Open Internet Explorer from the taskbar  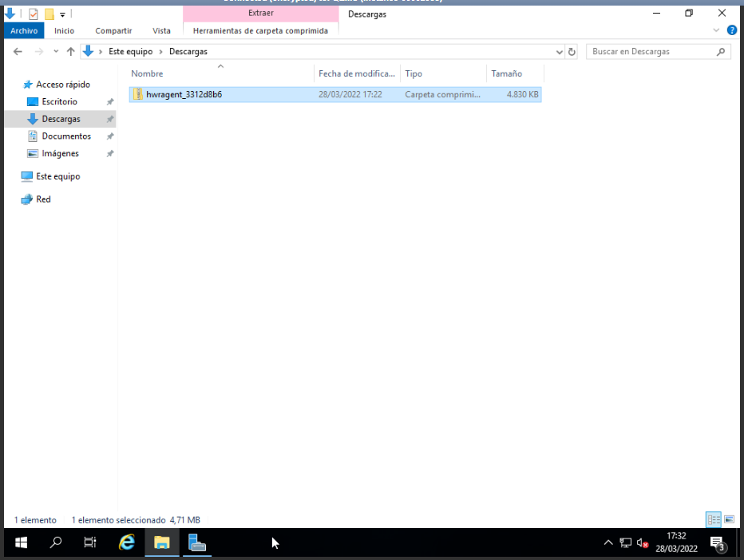coord(126,542)
